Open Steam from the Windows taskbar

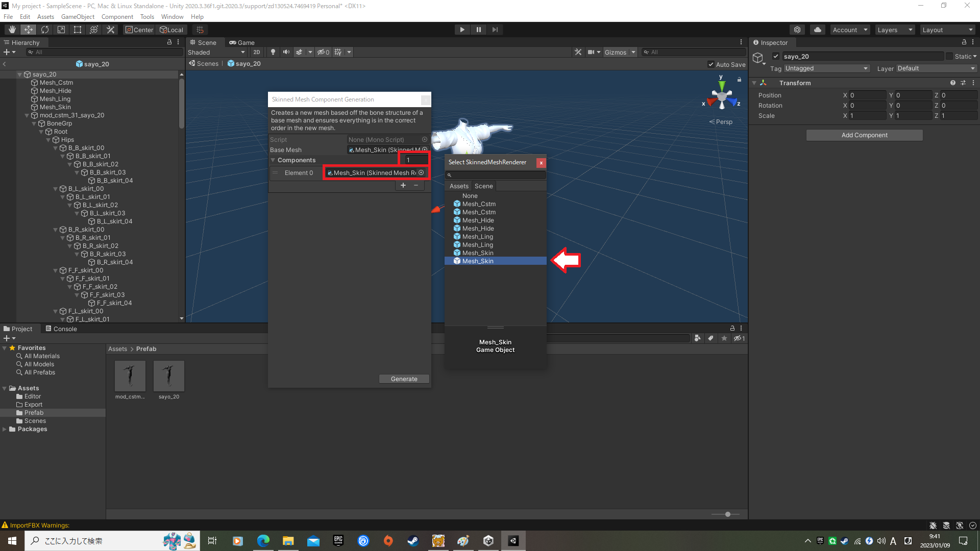pyautogui.click(x=413, y=541)
